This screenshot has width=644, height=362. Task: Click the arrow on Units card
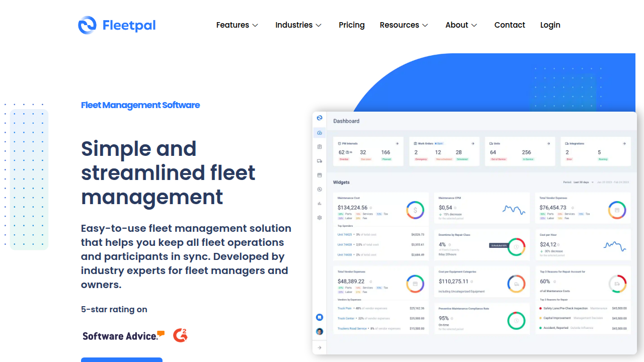pos(549,144)
